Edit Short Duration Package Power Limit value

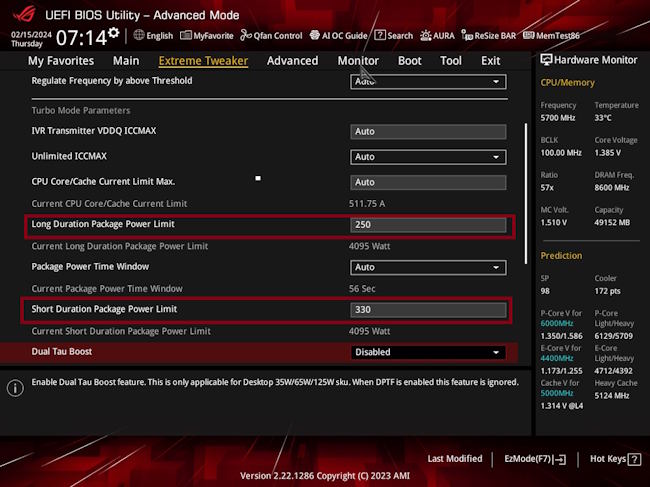428,310
